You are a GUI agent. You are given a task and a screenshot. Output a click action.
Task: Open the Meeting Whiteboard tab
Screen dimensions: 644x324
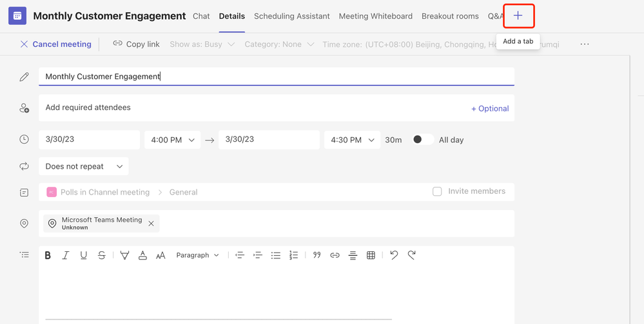375,16
